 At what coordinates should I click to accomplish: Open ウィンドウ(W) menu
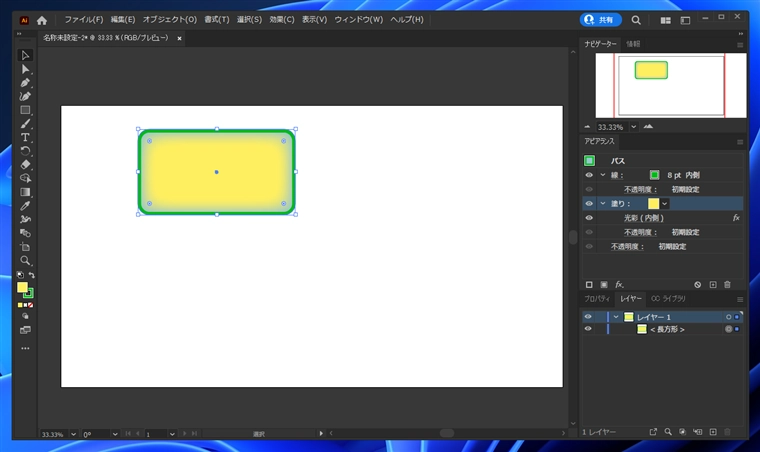coord(358,20)
